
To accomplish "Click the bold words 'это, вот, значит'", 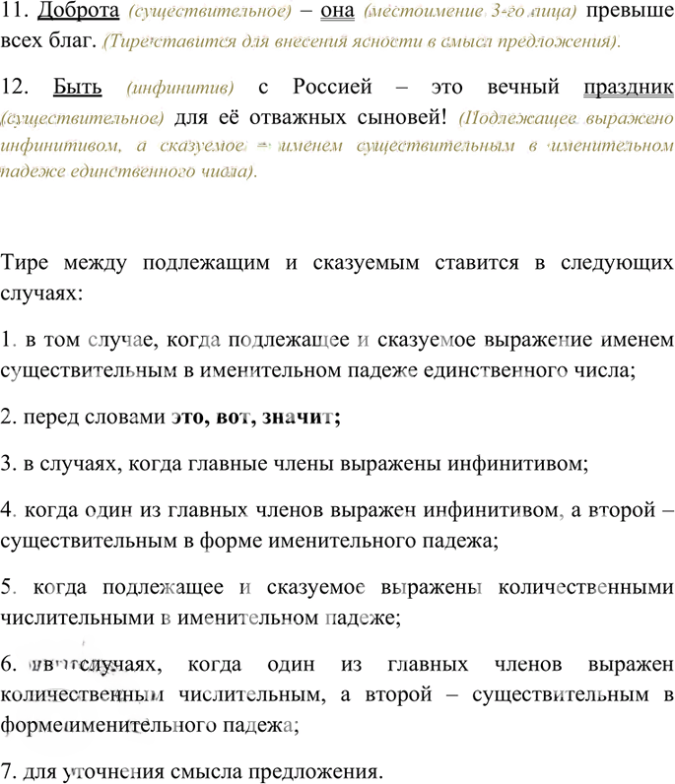I will (x=256, y=418).
